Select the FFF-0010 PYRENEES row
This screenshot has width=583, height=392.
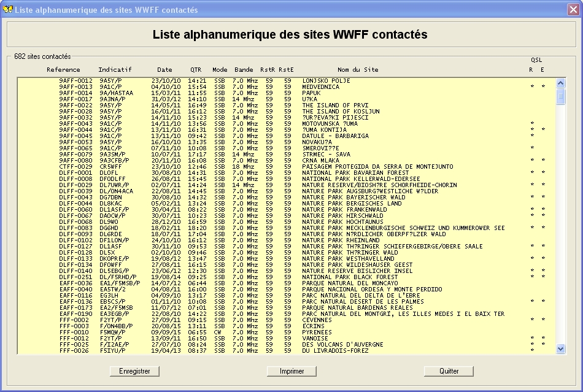coord(287,332)
